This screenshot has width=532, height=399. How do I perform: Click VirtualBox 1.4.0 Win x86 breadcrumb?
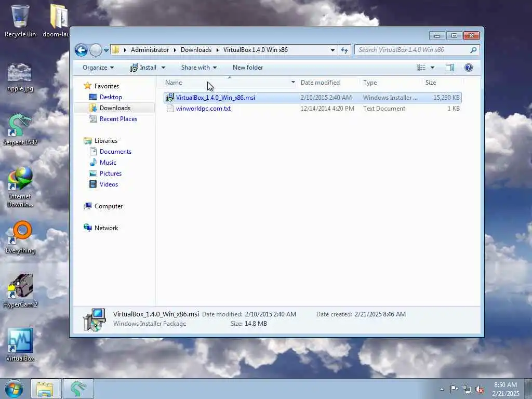tap(255, 50)
